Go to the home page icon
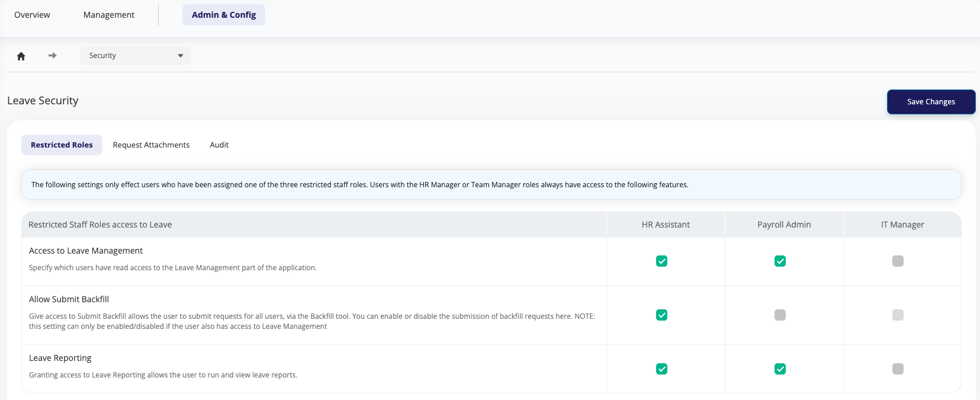This screenshot has width=980, height=400. [21, 56]
